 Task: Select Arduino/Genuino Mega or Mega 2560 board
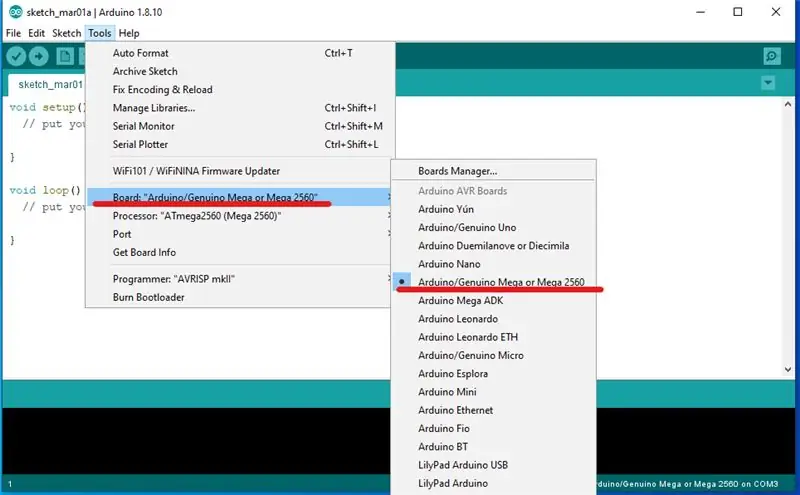[x=493, y=282]
